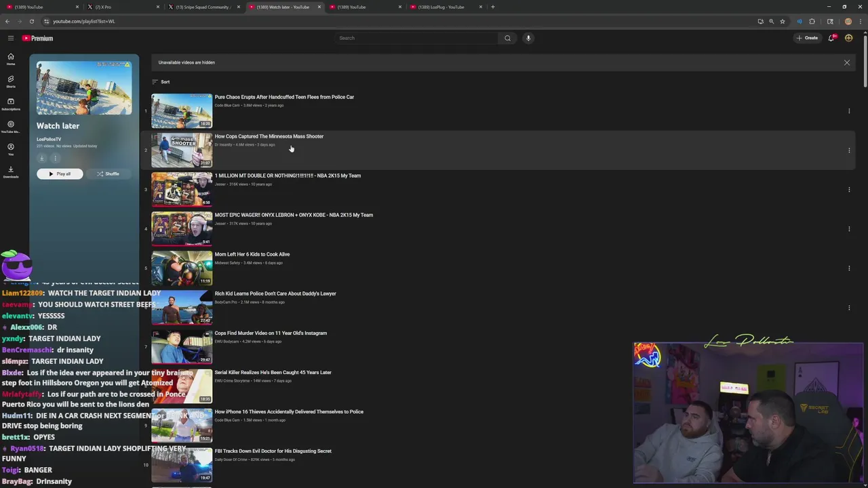Click the browser back arrow
868x488 pixels.
pos(7,21)
